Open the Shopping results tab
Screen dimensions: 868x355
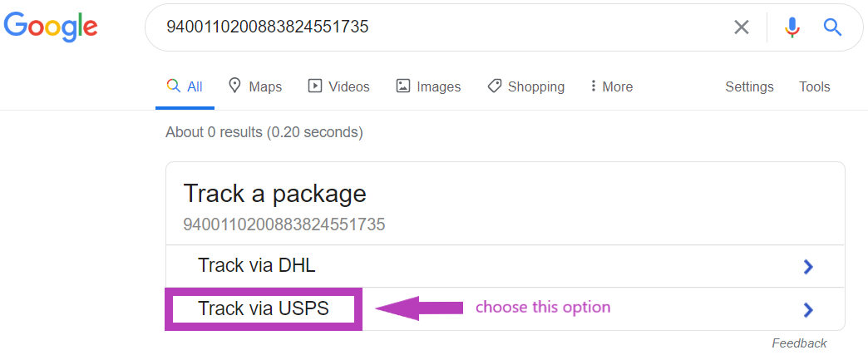(535, 86)
